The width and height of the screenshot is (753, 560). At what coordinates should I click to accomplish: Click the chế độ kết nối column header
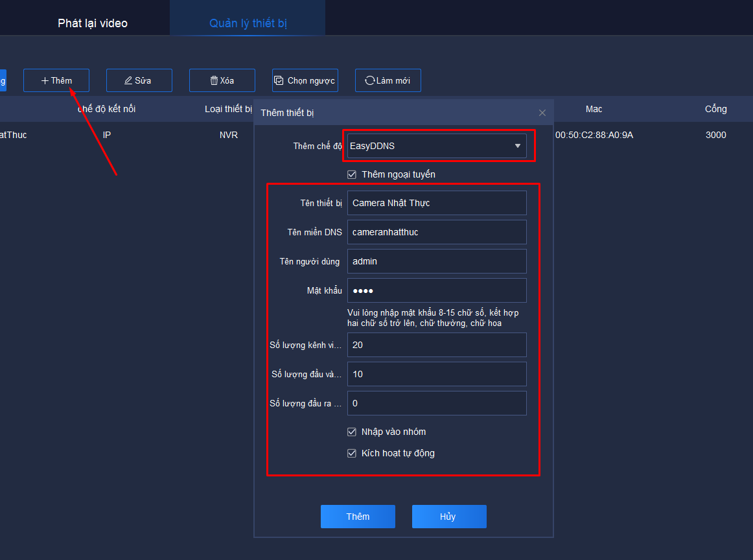[x=107, y=109]
